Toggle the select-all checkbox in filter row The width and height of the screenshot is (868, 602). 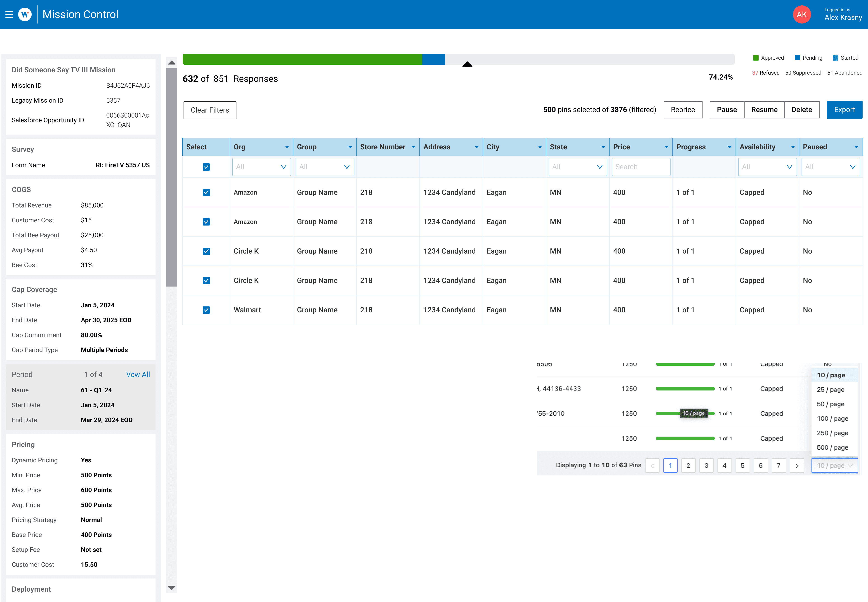(206, 167)
